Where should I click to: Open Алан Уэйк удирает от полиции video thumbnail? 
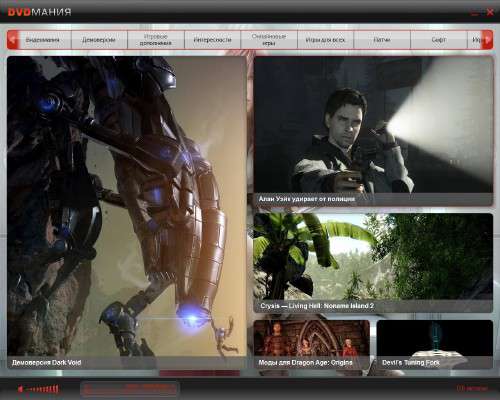pos(373,131)
